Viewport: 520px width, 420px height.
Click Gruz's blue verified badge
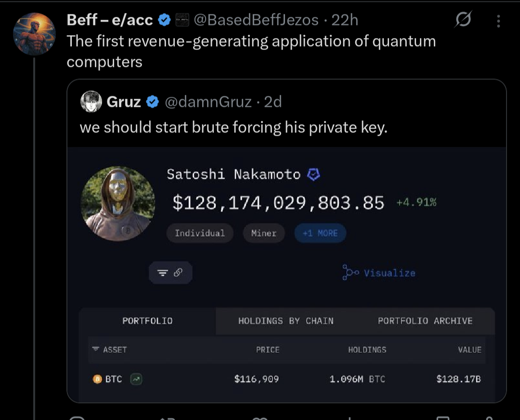coord(152,102)
